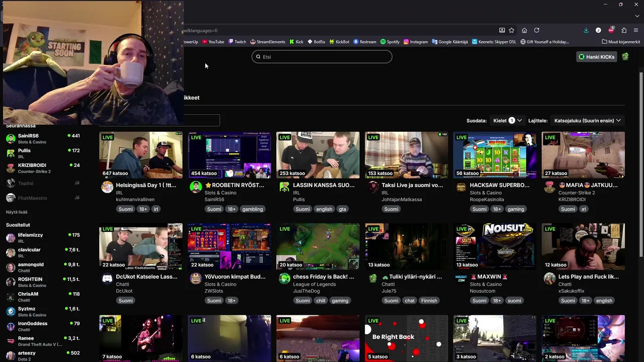
Task: Open the Gift Yourself a Holiday bookmark
Action: point(545,42)
